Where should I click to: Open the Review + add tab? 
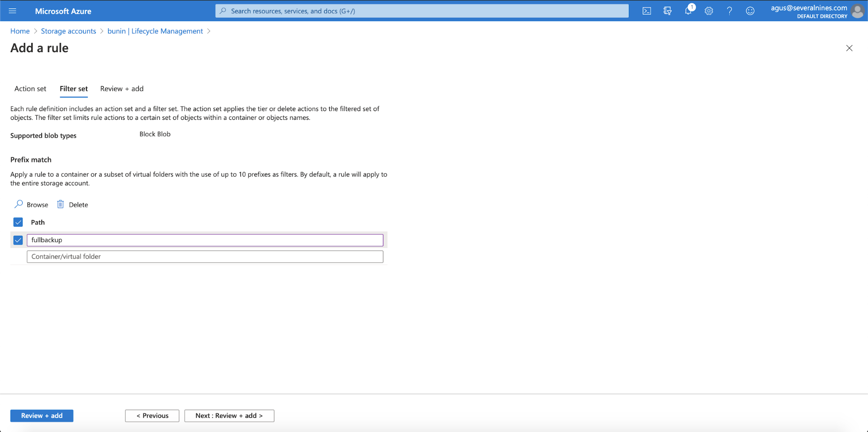(x=122, y=89)
